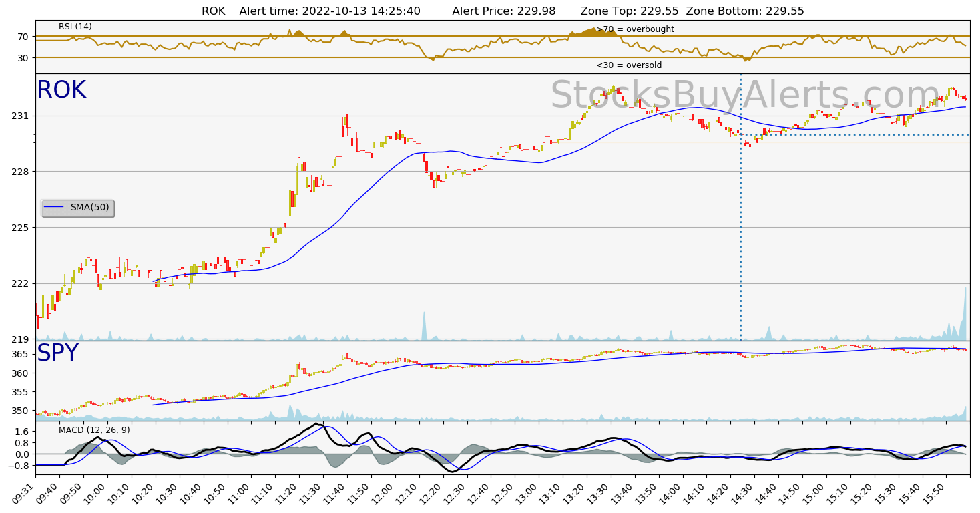The image size is (980, 513).
Task: Click the MACD 1.6 axis label
Action: [21, 432]
